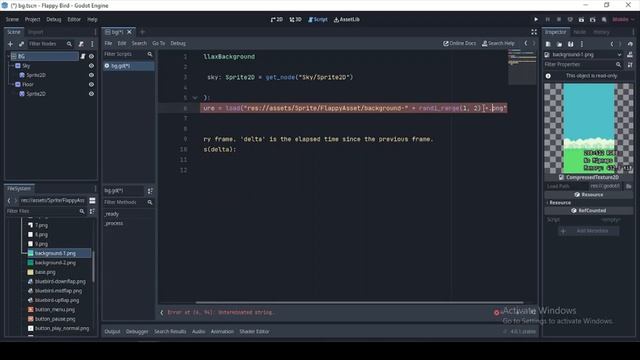Viewport: 640px width, 360px height.
Task: Toggle distraction-free mode in script editor
Action: (x=534, y=32)
